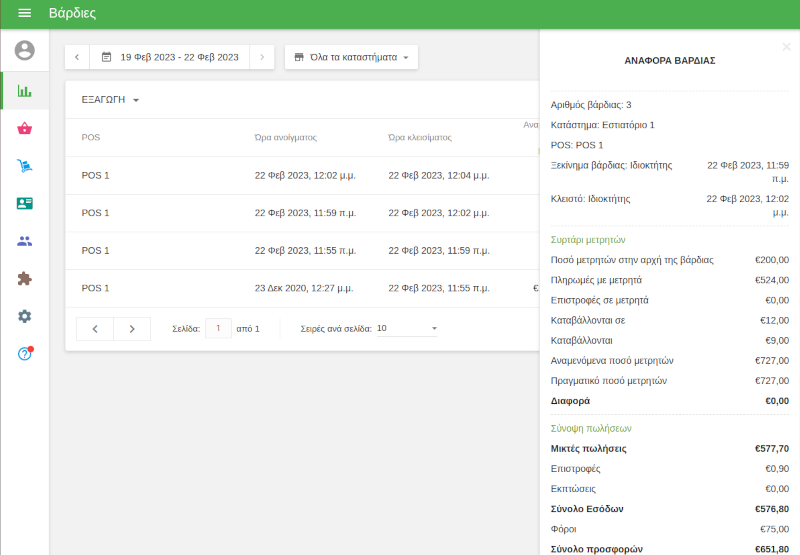Open the employees ID card icon
This screenshot has height=555, width=800.
[25, 203]
